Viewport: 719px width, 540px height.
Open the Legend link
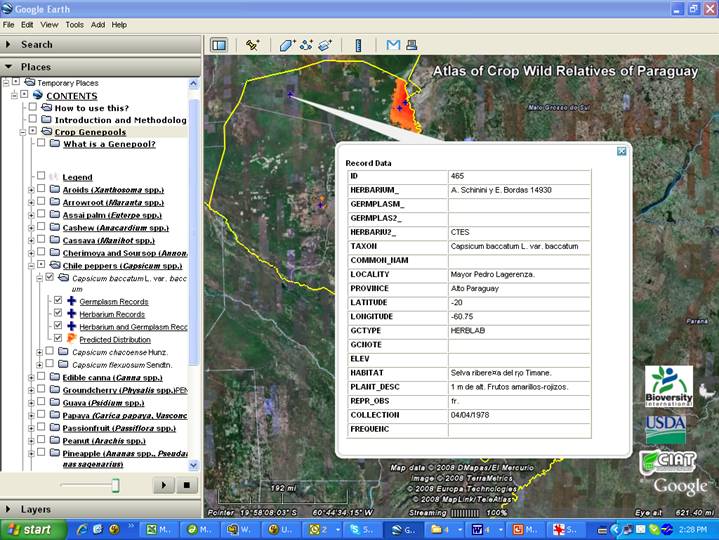pyautogui.click(x=77, y=177)
